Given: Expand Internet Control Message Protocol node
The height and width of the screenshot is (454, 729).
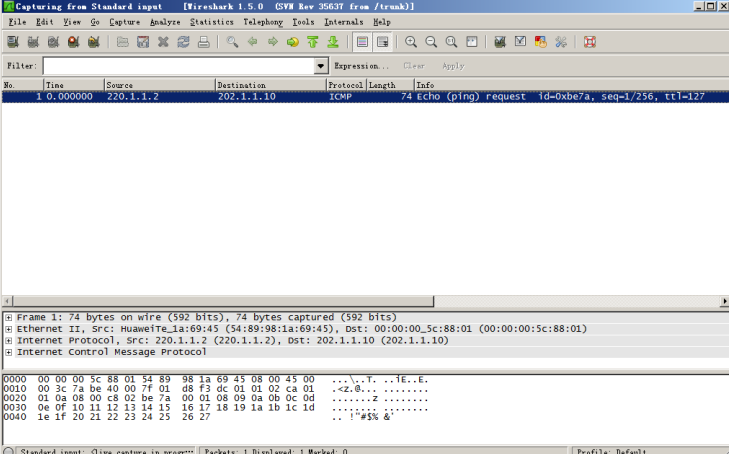Looking at the screenshot, I should pyautogui.click(x=9, y=352).
